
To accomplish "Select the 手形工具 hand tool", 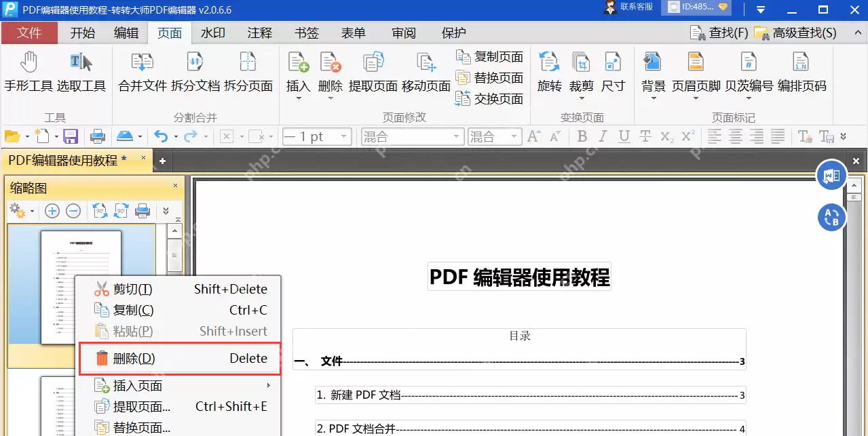I will coord(27,75).
